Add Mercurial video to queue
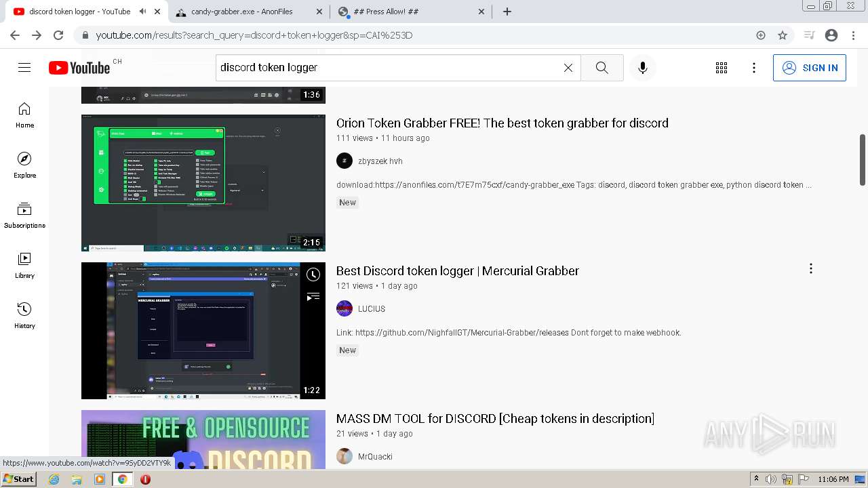868x488 pixels. click(313, 296)
